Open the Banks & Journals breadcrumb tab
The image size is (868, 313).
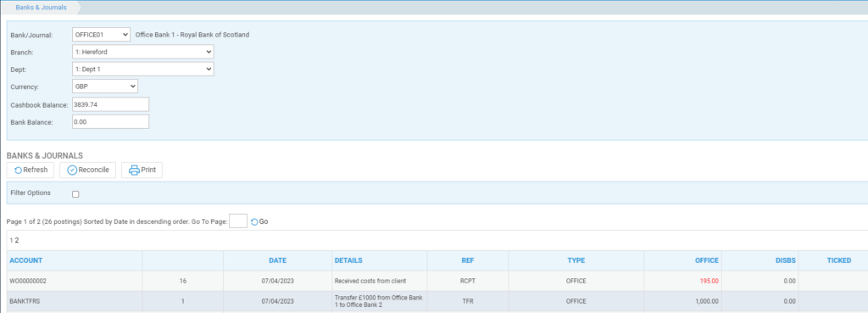tap(41, 7)
